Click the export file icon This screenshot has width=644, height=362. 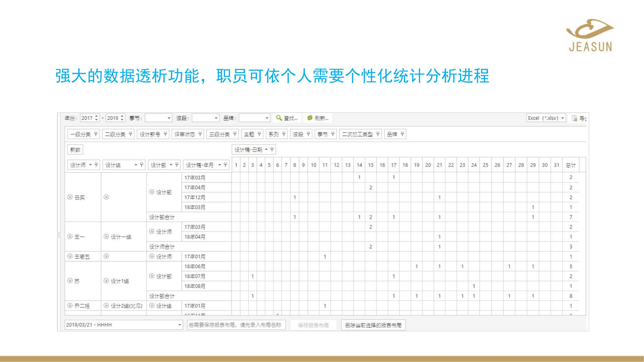pos(574,118)
